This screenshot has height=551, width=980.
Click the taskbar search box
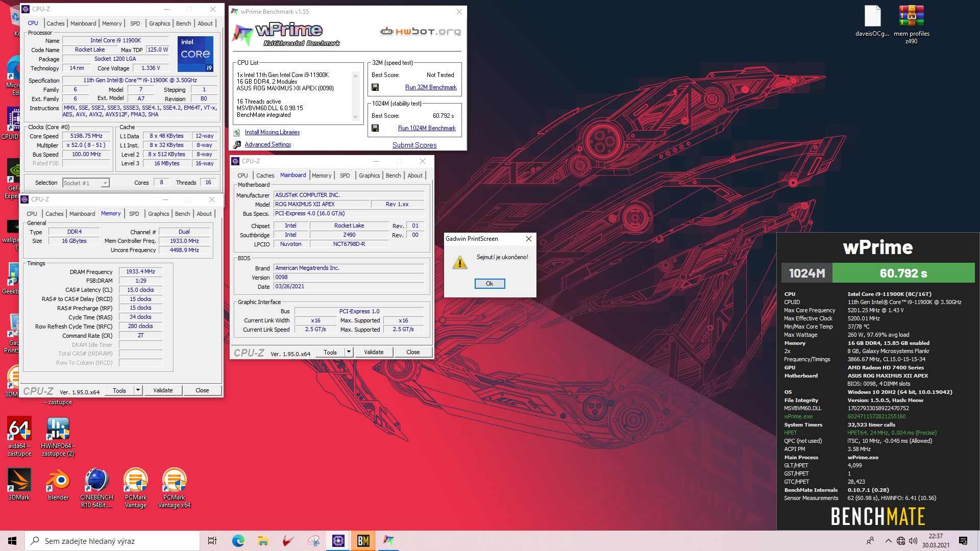[112, 541]
